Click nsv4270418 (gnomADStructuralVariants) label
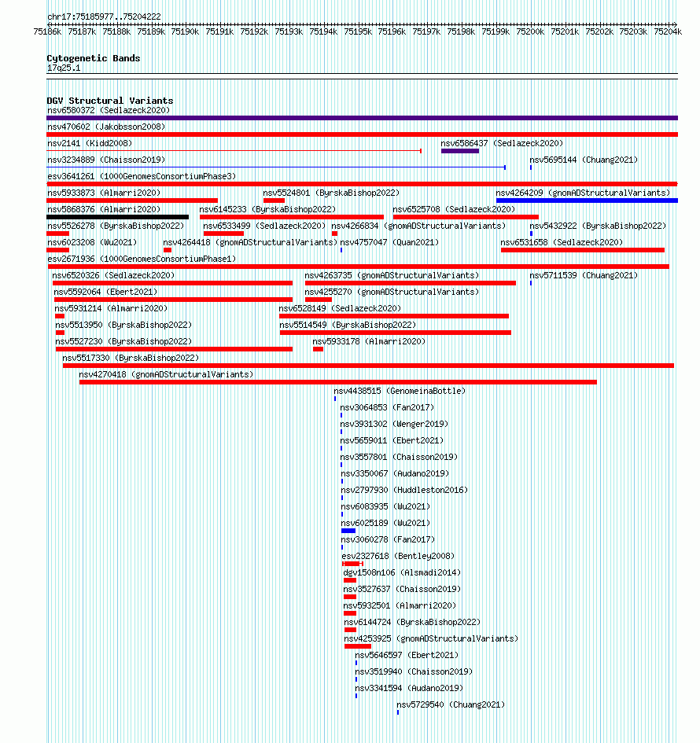700x743 pixels. (x=166, y=375)
